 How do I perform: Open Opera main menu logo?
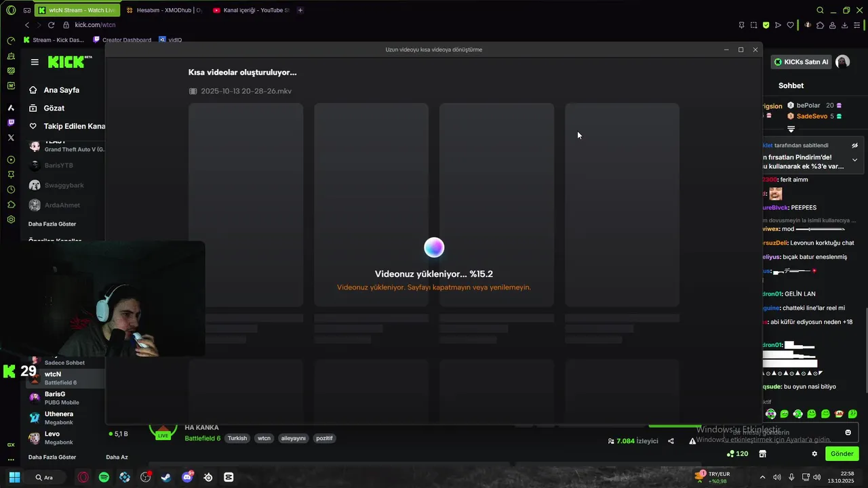(11, 10)
